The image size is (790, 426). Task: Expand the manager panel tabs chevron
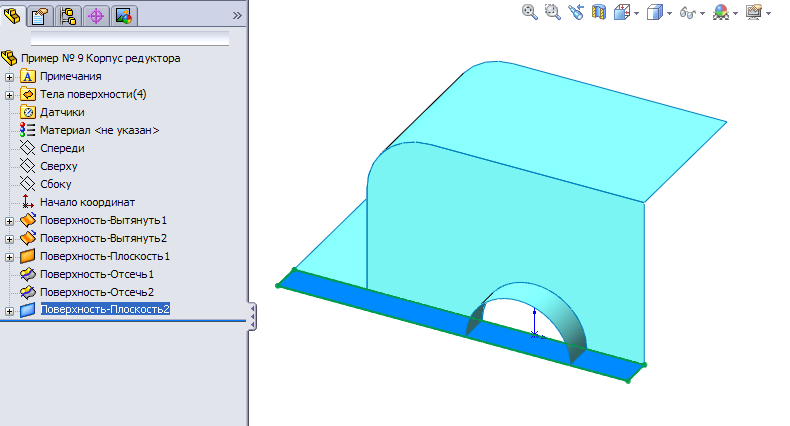point(237,16)
